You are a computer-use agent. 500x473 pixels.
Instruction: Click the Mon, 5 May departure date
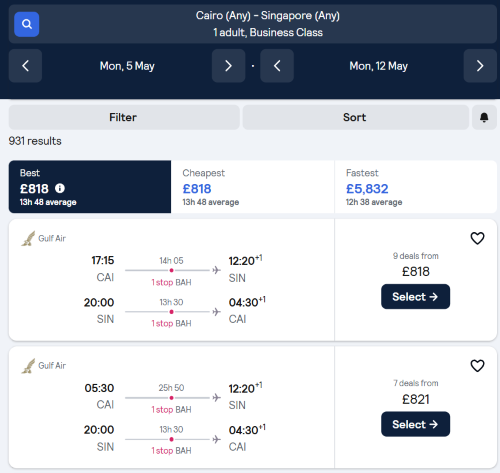(x=127, y=66)
